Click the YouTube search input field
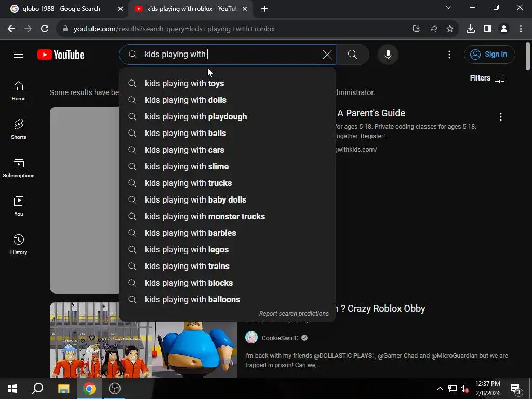 228,54
